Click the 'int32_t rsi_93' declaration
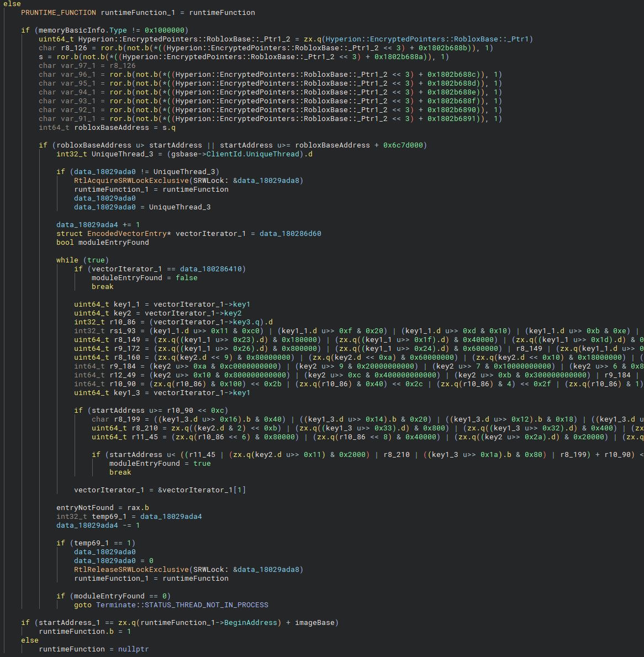Screen dimensions: 644x657 pyautogui.click(x=107, y=330)
